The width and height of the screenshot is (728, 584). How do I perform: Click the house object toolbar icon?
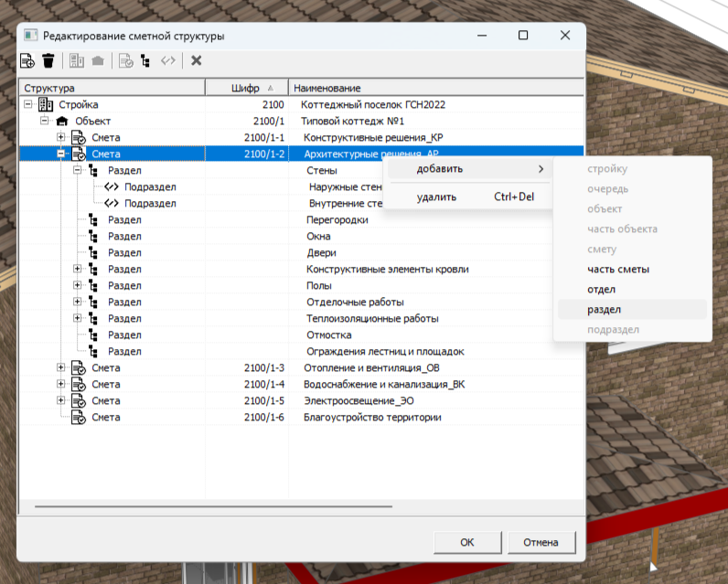[x=98, y=60]
